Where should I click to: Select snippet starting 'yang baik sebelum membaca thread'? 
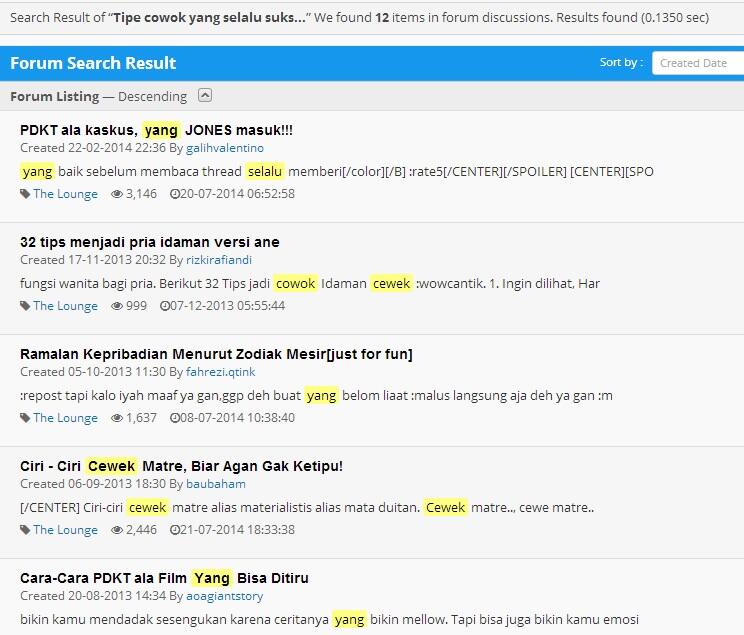pos(337,171)
